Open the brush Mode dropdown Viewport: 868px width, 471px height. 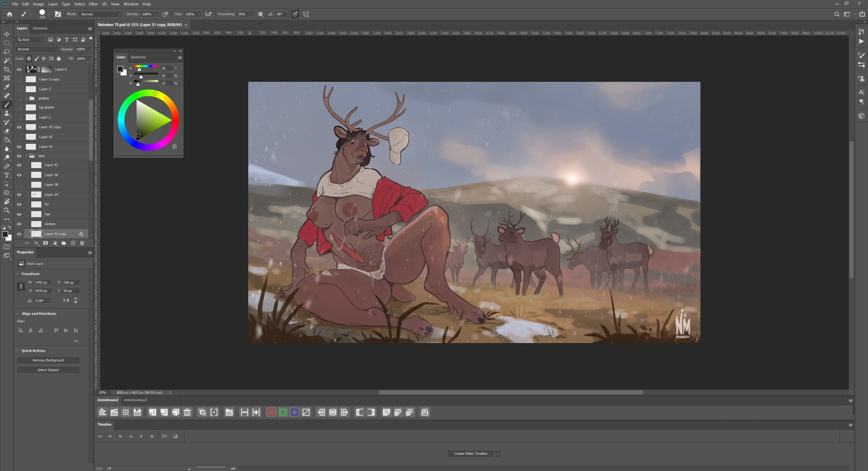100,14
